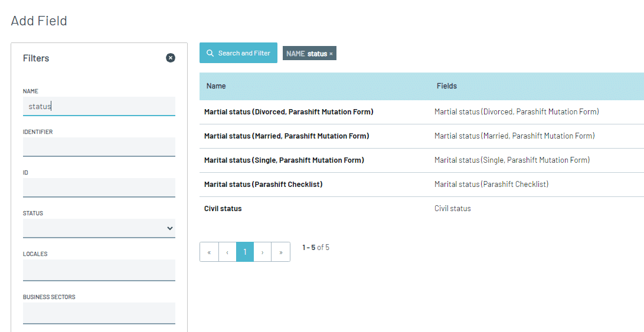644x332 pixels.
Task: Click the STATUS dropdown chevron arrow
Action: tap(169, 228)
